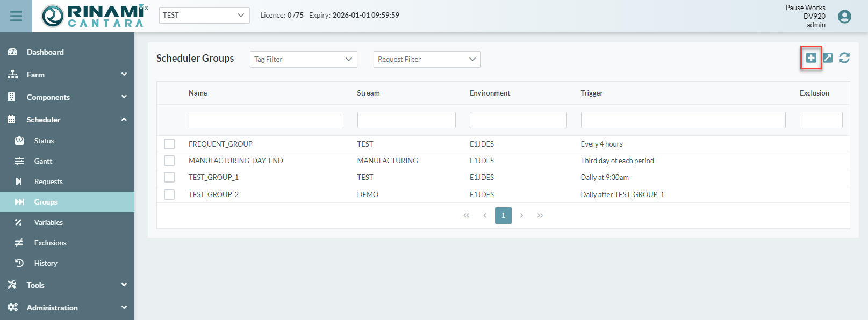Click the export arrow icon beside plus
The image size is (868, 320).
828,57
